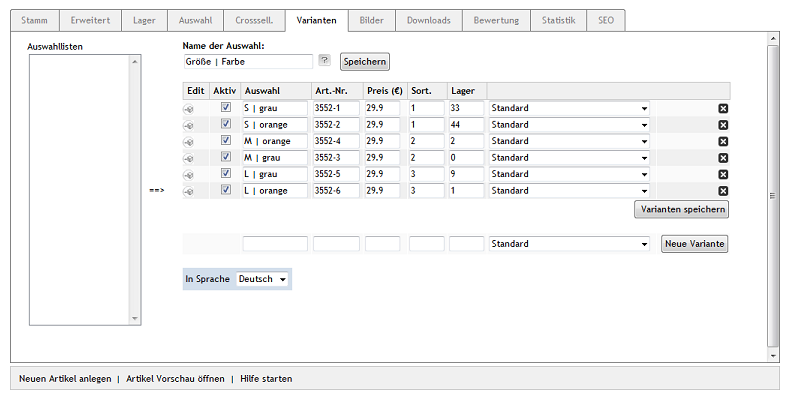Image resolution: width=790 pixels, height=400 pixels.
Task: Open the In Sprache Deutsch dropdown
Action: coord(263,279)
